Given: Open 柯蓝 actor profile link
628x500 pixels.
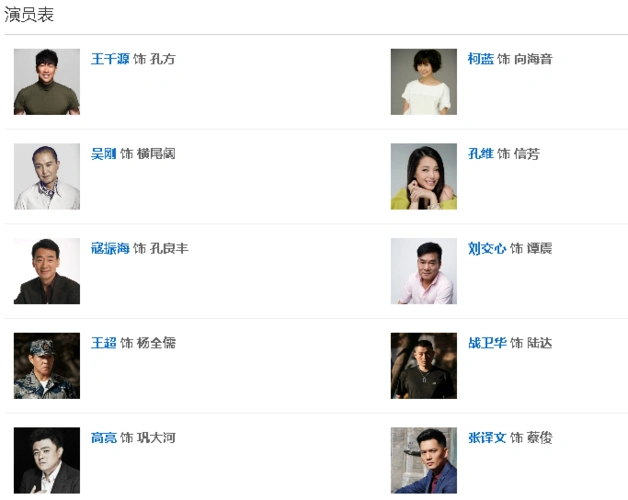Looking at the screenshot, I should [480, 59].
